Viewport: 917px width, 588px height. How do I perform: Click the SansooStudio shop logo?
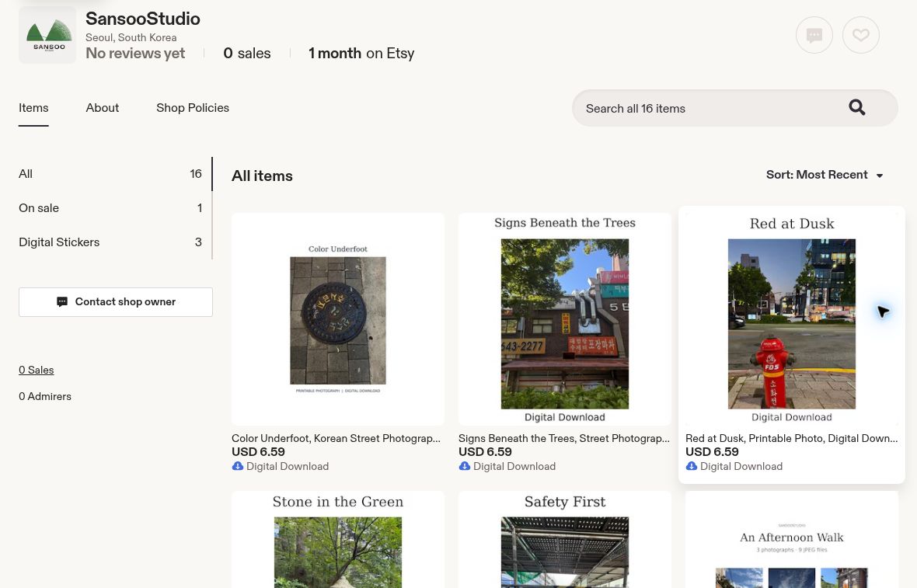coord(47,35)
